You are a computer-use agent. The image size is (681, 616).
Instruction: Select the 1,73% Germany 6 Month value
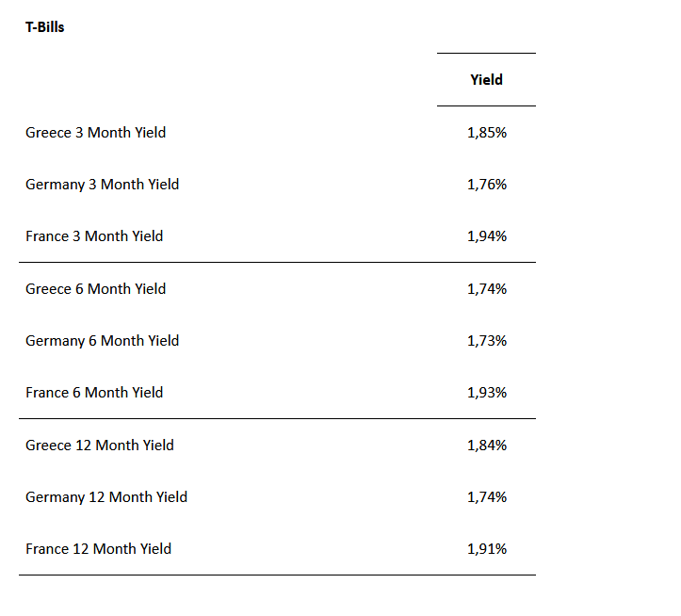[486, 341]
